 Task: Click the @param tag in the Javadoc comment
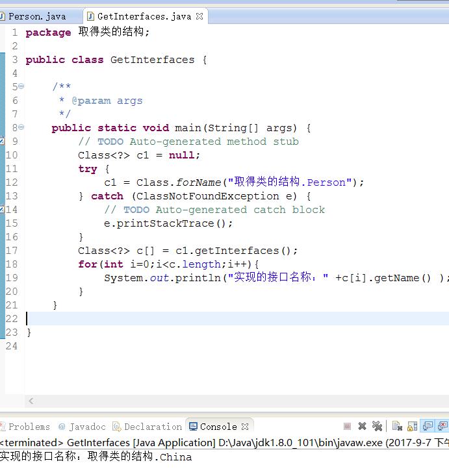pos(91,101)
